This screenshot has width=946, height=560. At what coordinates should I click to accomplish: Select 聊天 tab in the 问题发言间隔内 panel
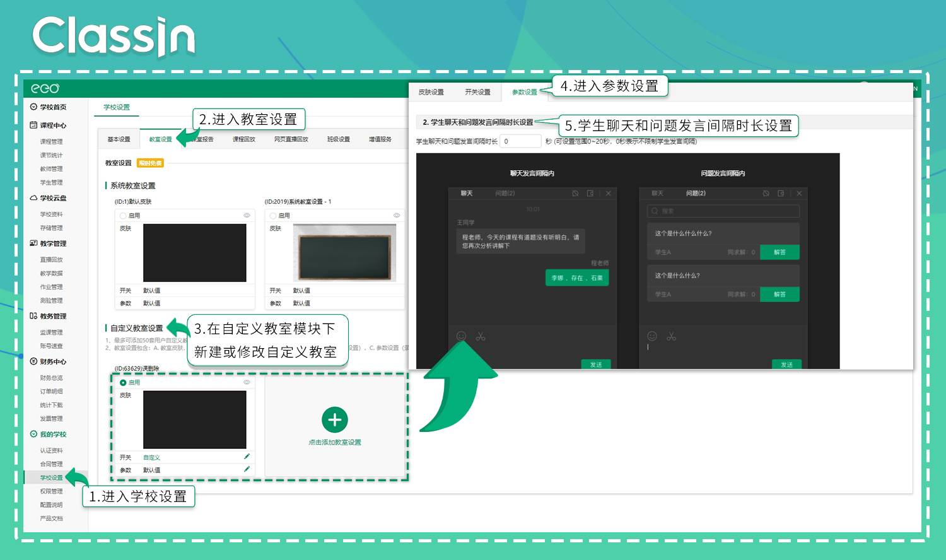coord(657,194)
